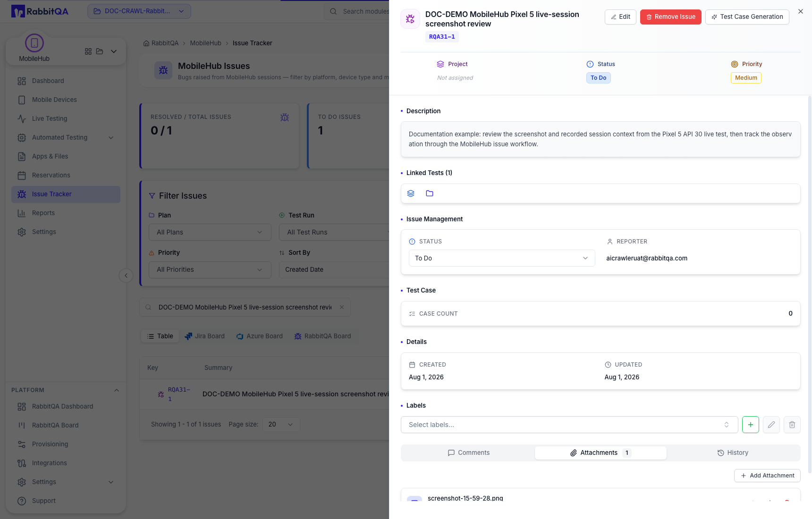Remove this issue with Remove Issue button
The height and width of the screenshot is (519, 812).
coord(670,17)
